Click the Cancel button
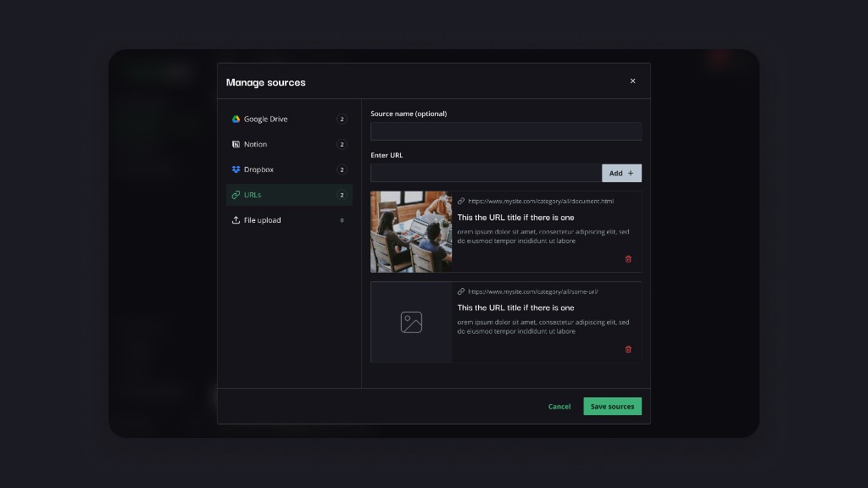 559,407
